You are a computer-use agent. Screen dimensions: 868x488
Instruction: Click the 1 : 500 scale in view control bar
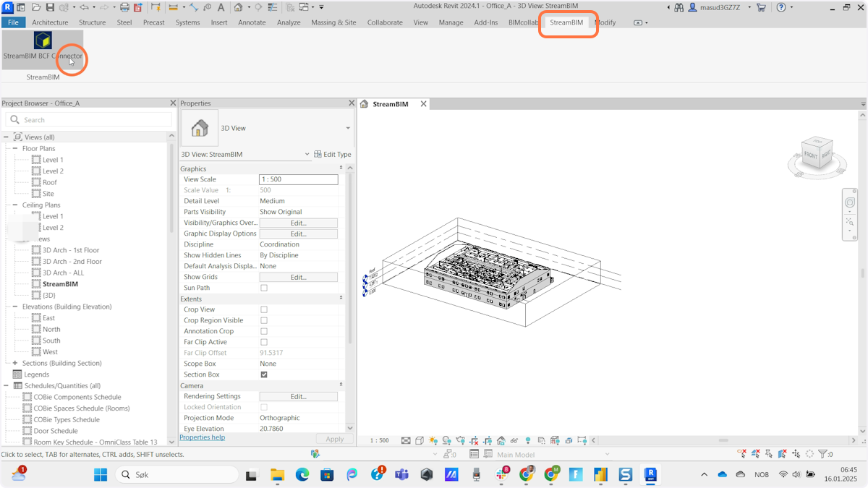[x=380, y=440]
